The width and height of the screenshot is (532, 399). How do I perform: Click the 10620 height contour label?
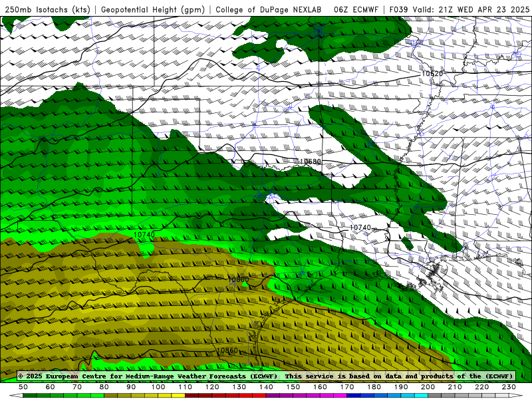432,74
